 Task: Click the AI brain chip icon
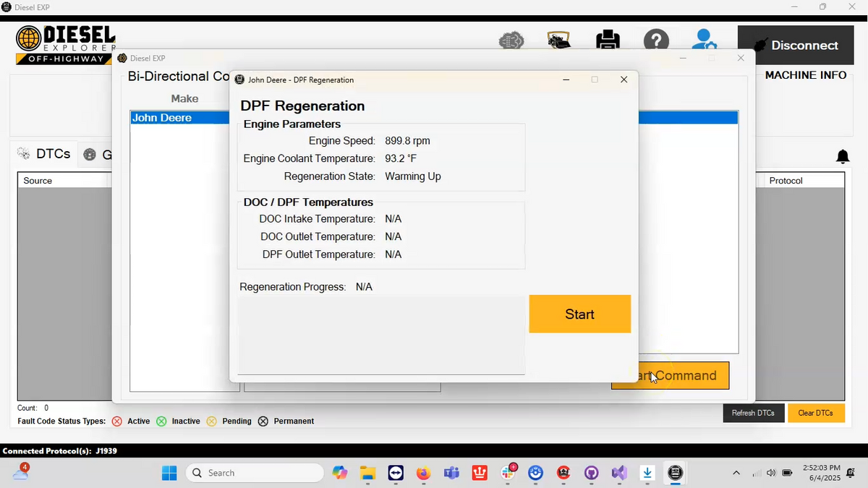[x=511, y=40]
